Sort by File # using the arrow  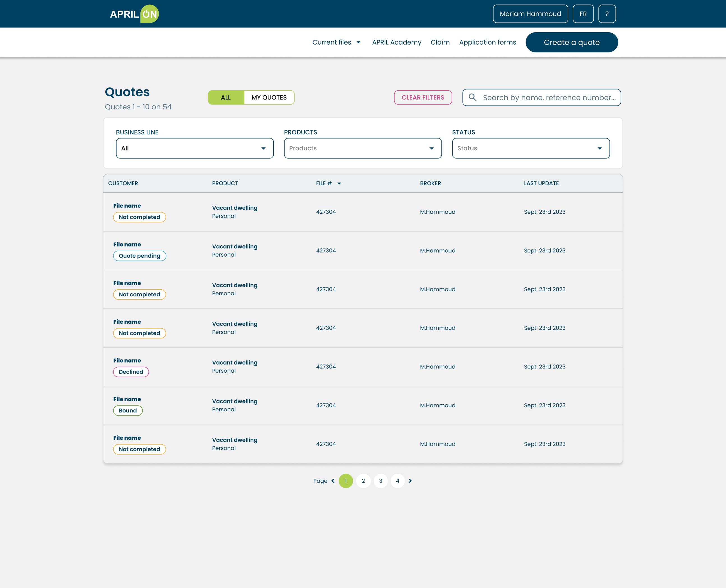pos(339,183)
